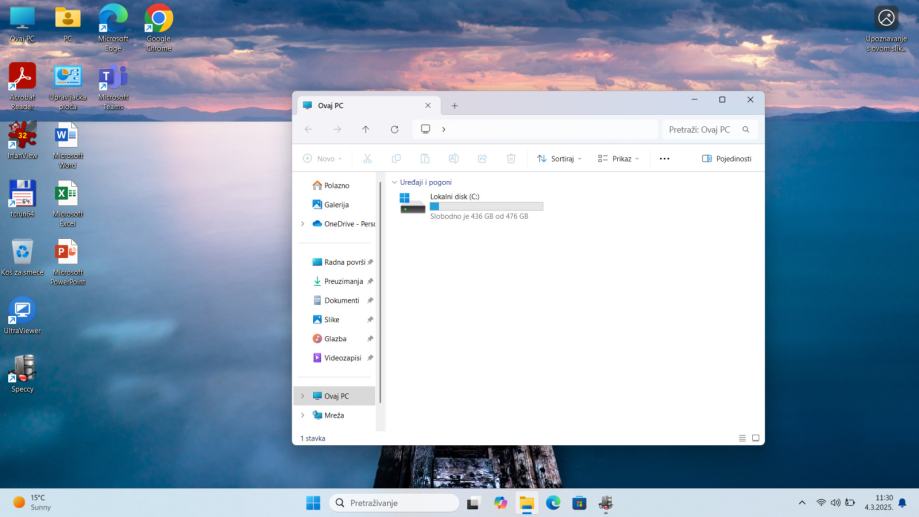Expand Ovaj PC in navigation tree
Screen dimensions: 919x517
tap(302, 396)
